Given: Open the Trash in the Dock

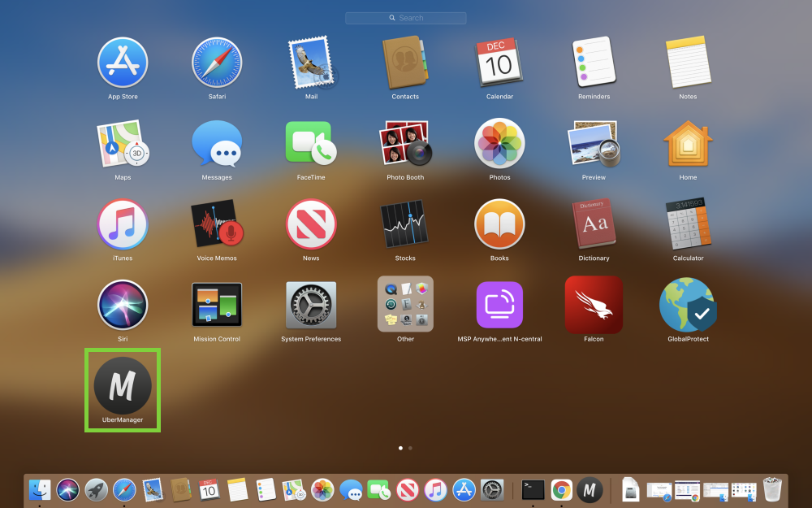Looking at the screenshot, I should [x=771, y=489].
